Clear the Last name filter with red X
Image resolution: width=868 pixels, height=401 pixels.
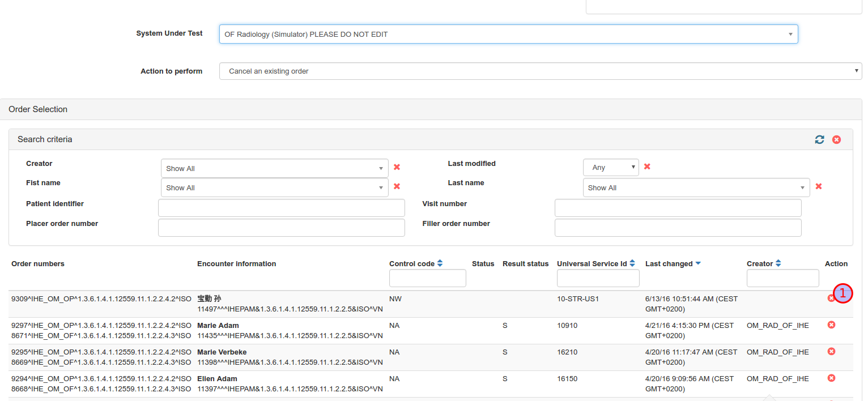point(818,186)
